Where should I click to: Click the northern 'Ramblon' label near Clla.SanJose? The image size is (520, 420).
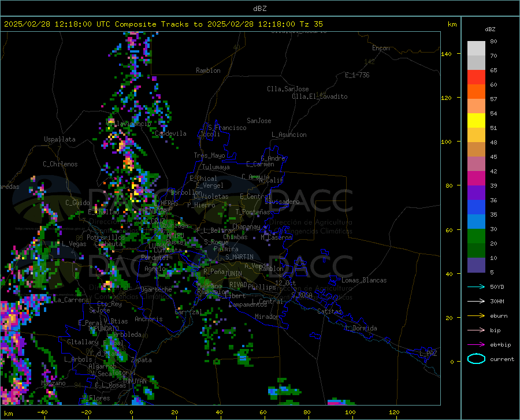pyautogui.click(x=208, y=70)
